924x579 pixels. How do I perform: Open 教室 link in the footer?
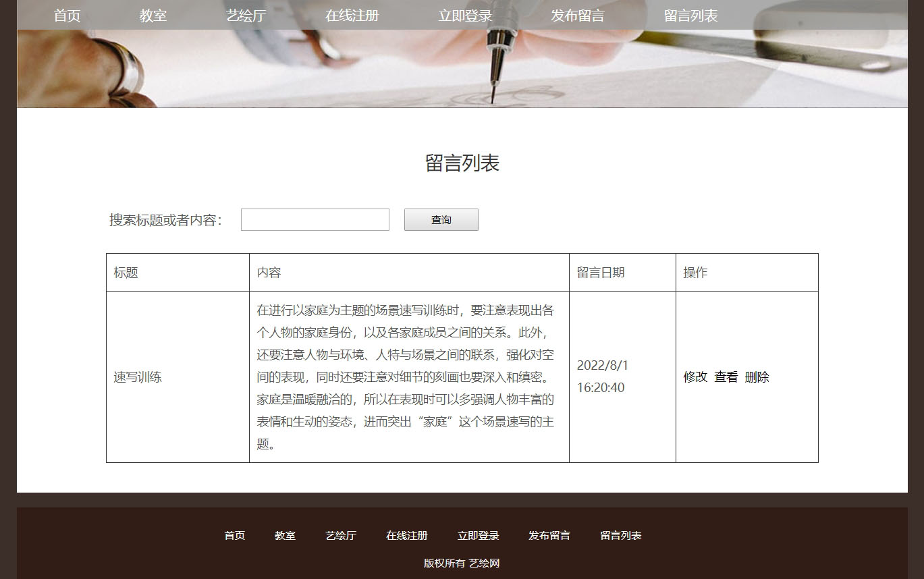[286, 536]
